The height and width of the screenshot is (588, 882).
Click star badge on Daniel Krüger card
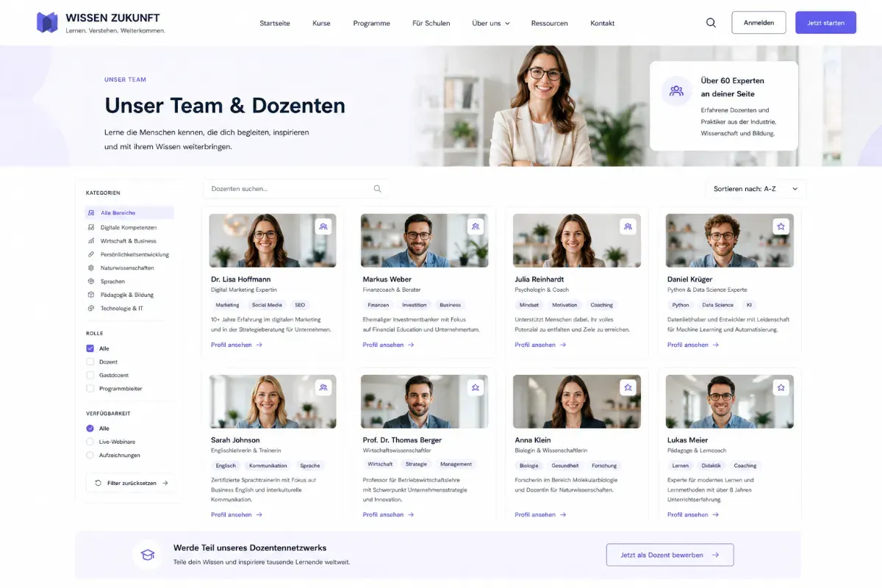[x=781, y=226]
